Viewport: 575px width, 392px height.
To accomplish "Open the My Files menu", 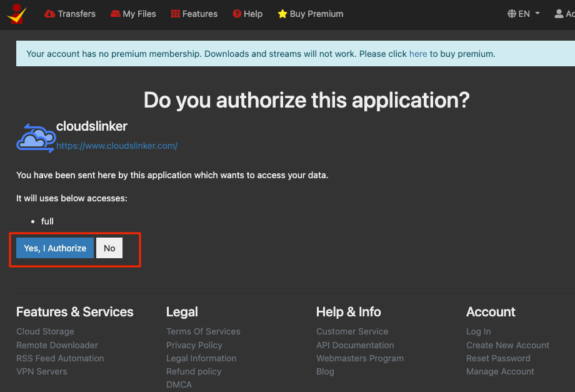I will click(133, 14).
